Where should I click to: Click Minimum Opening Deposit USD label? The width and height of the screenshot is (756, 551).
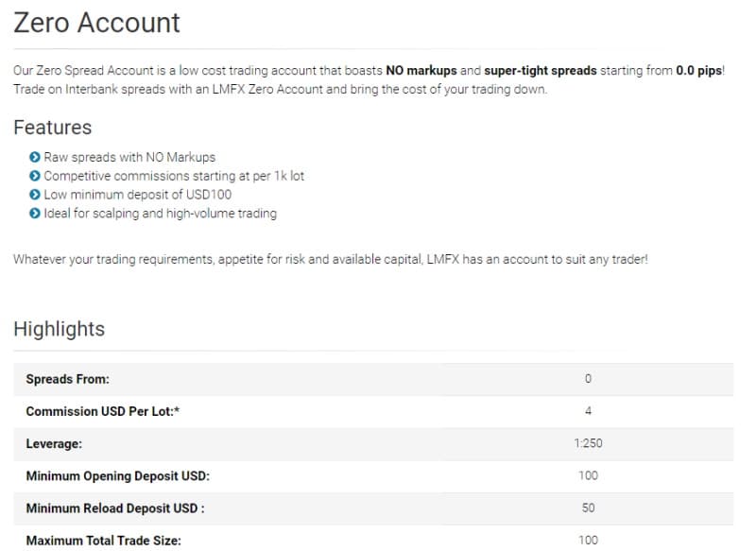[x=117, y=475]
